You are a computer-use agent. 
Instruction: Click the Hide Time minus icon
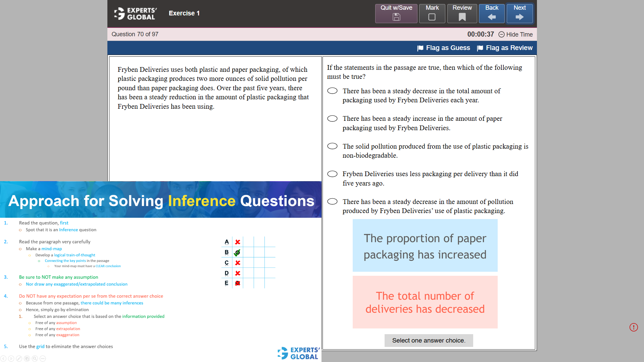click(x=501, y=35)
